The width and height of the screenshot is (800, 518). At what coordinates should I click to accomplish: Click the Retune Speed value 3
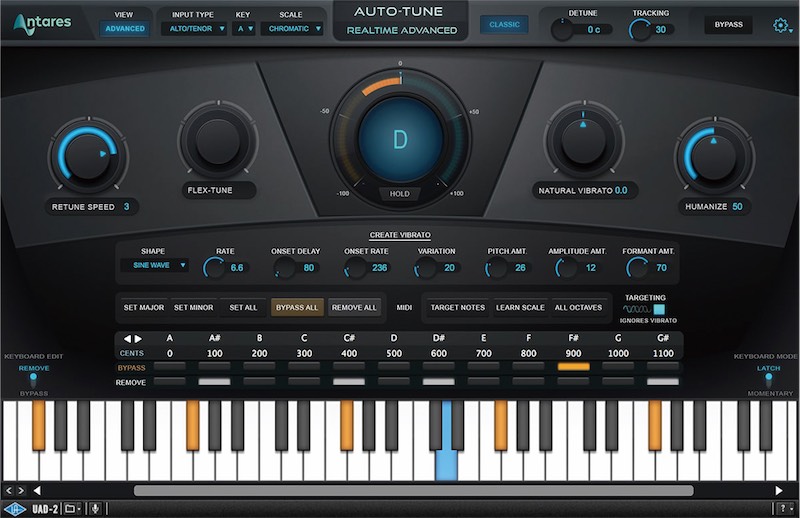pyautogui.click(x=126, y=207)
